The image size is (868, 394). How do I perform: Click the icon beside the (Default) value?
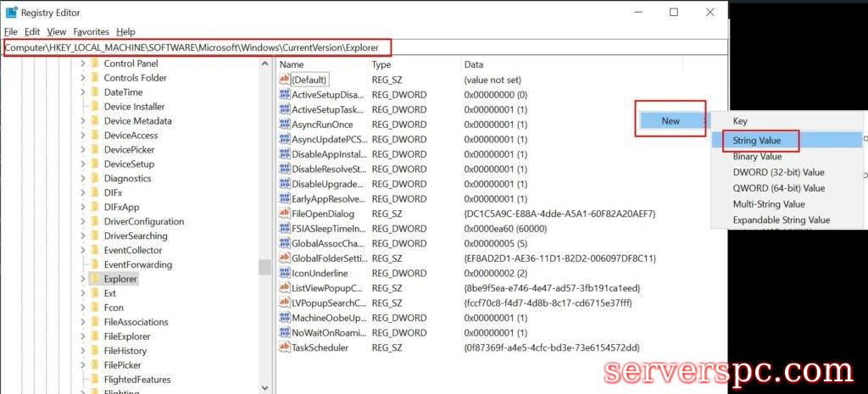[285, 79]
